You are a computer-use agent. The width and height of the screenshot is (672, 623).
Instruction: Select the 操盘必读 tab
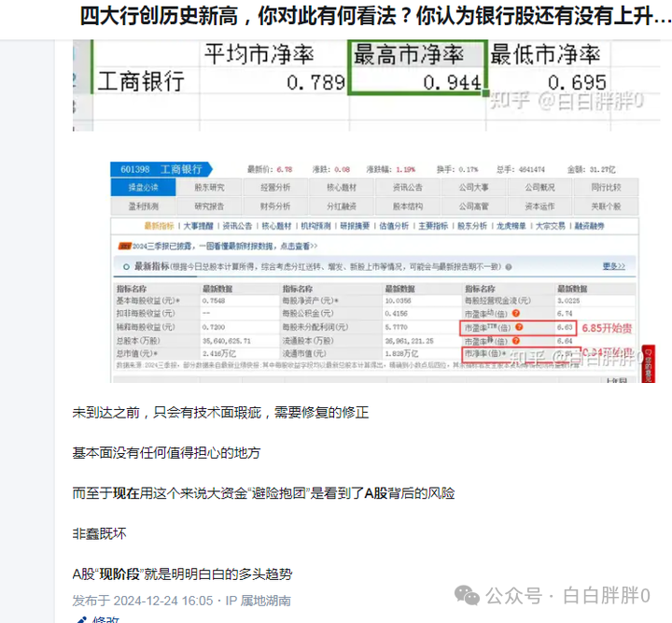(x=143, y=188)
